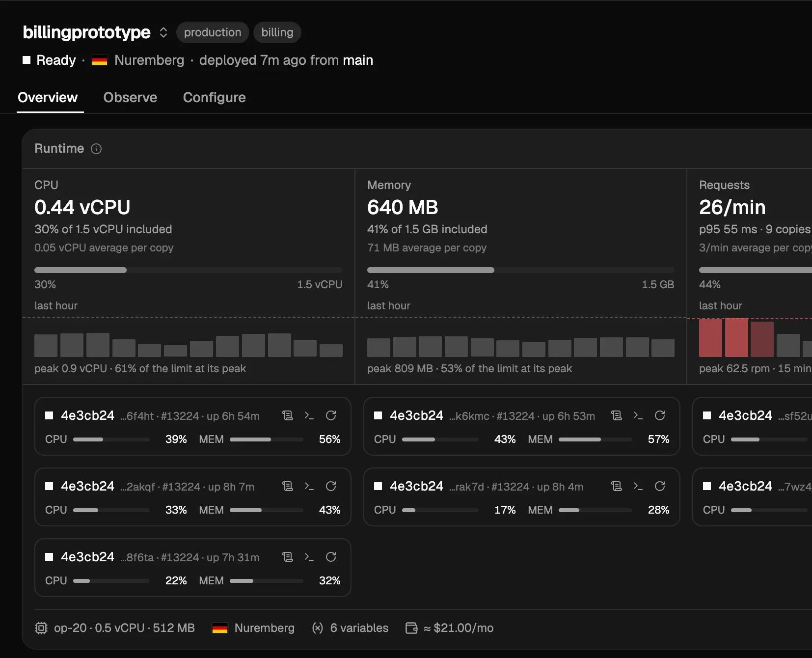The image size is (812, 658).
Task: Click the Memory 41% usage bar
Action: (520, 270)
